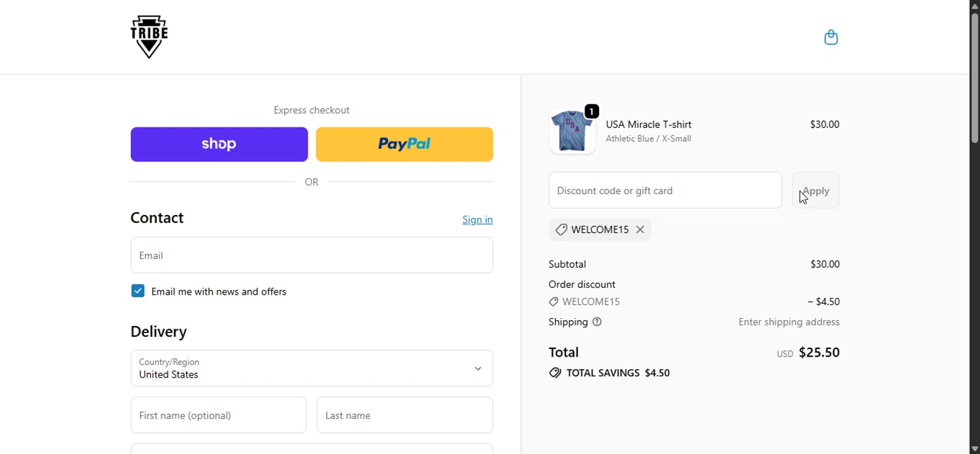The height and width of the screenshot is (454, 980).
Task: Click the USA Miracle T-shirt thumbnail
Action: 572,131
